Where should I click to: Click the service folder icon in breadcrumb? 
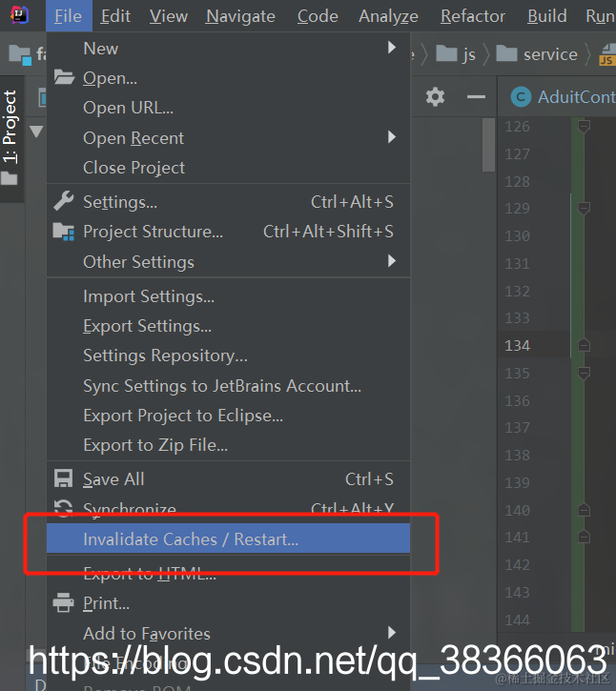pos(506,54)
